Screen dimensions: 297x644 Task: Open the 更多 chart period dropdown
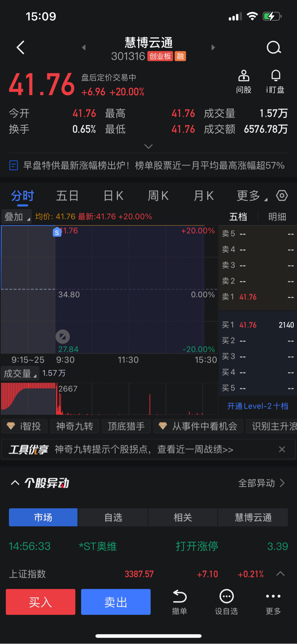coord(252,196)
